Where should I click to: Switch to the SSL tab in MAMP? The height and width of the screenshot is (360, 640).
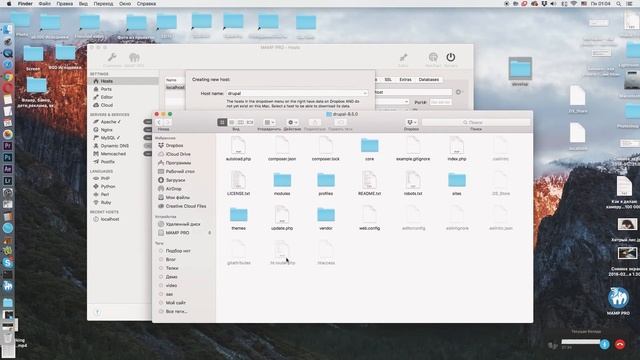click(388, 80)
